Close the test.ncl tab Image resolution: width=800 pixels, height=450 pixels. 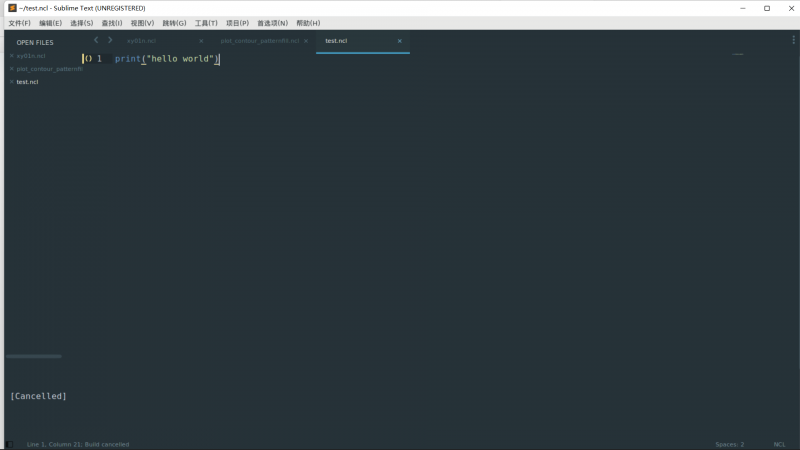[400, 41]
